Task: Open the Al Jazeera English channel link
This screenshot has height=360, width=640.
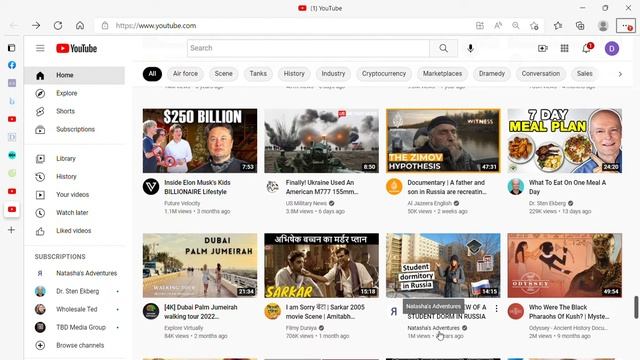Action: tap(429, 203)
